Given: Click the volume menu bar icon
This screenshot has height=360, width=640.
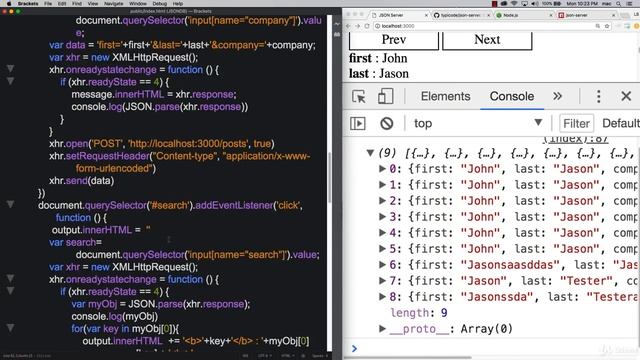Looking at the screenshot, I should coord(535,4).
